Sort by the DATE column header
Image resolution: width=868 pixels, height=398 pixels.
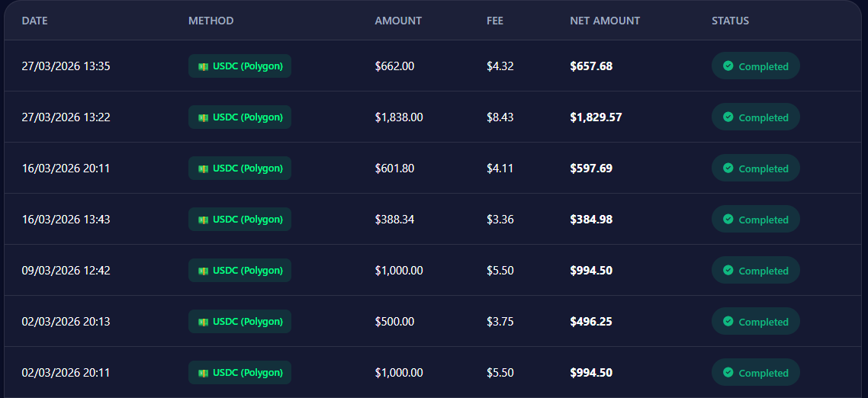click(x=34, y=21)
